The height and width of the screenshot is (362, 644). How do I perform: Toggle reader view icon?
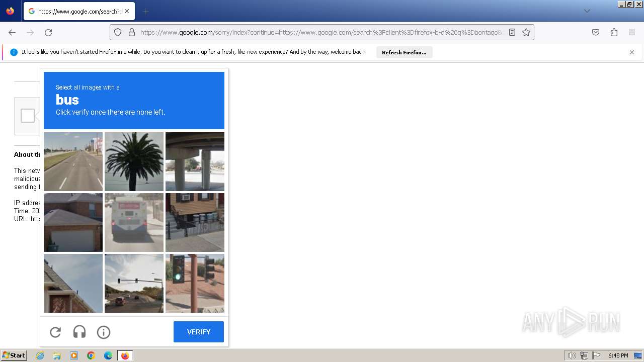[x=512, y=32]
